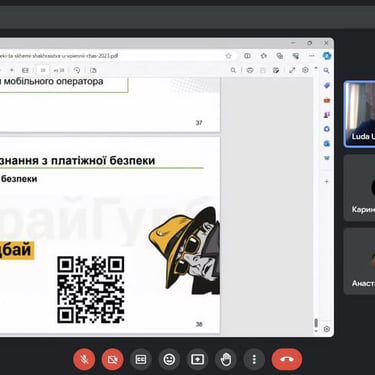Click the PDF URL in address bar
The width and height of the screenshot is (375, 375).
59,56
